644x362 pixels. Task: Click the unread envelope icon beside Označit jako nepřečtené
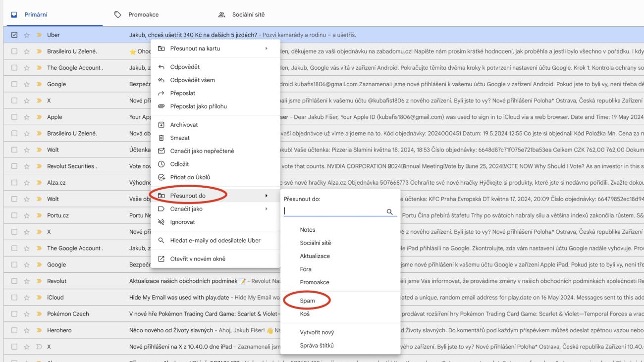pos(161,151)
